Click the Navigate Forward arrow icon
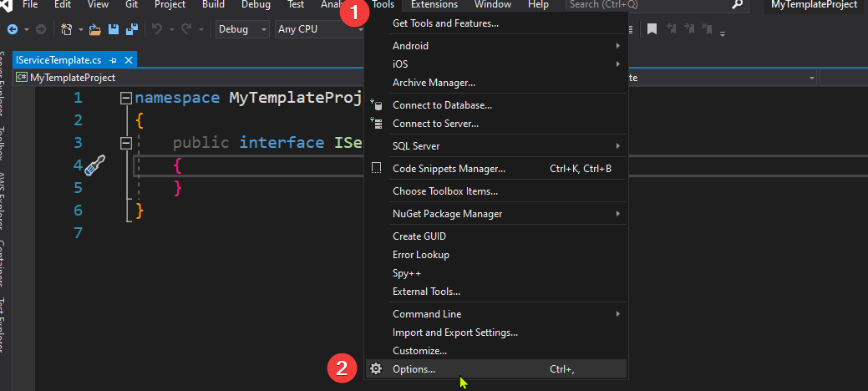The width and height of the screenshot is (868, 391). click(40, 29)
